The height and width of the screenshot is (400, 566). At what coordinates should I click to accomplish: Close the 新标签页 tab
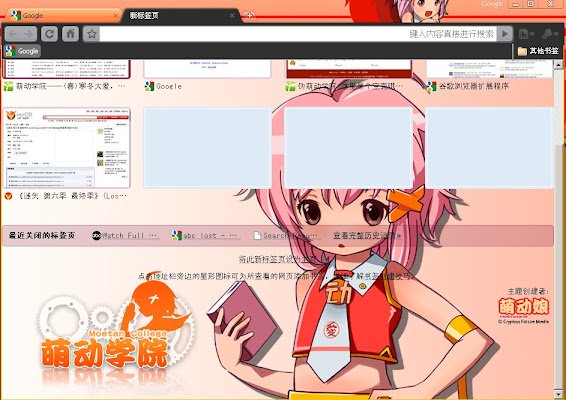coord(232,16)
